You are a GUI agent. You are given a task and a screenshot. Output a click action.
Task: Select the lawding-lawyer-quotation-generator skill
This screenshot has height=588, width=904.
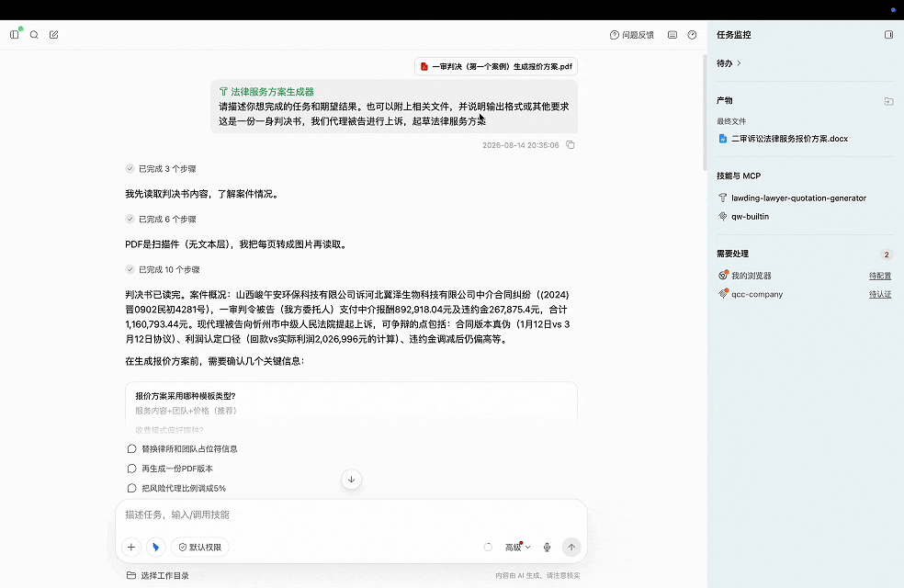click(792, 198)
